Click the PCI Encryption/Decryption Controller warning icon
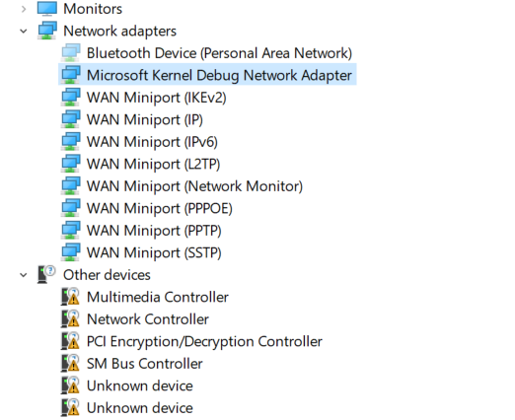Image resolution: width=515 pixels, height=420 pixels. pos(70,341)
